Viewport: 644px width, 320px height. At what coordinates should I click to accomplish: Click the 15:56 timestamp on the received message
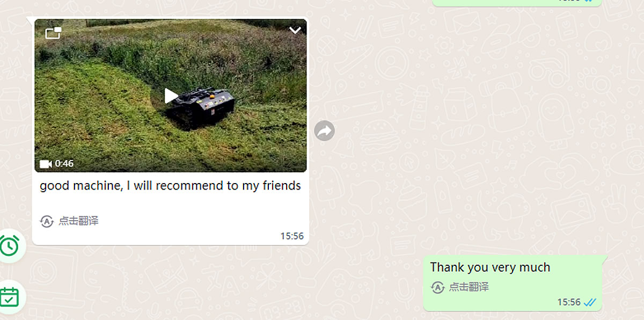292,236
